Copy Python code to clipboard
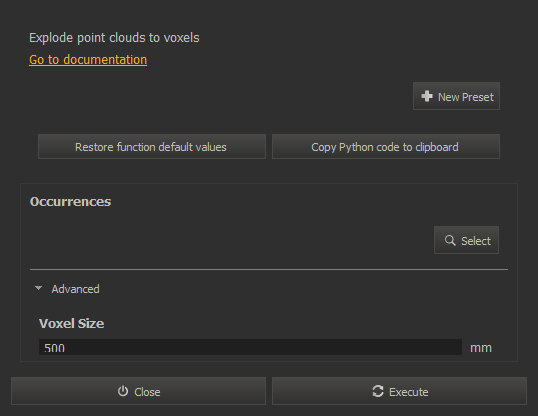The image size is (538, 416). [386, 147]
